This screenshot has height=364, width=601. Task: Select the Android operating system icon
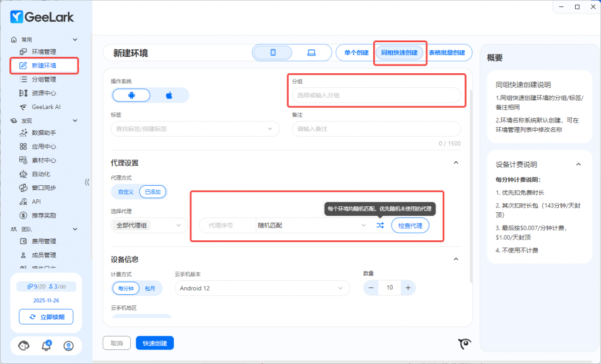pyautogui.click(x=131, y=95)
